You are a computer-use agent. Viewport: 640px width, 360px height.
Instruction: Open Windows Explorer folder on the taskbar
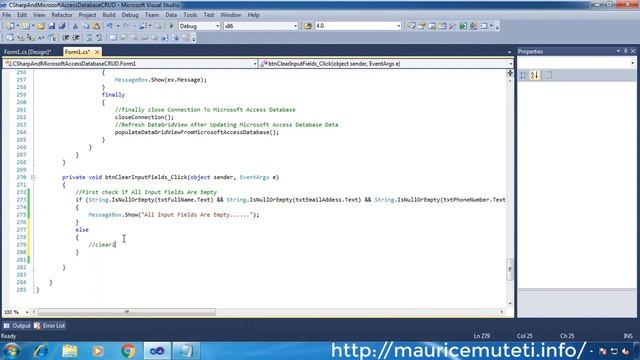70,351
